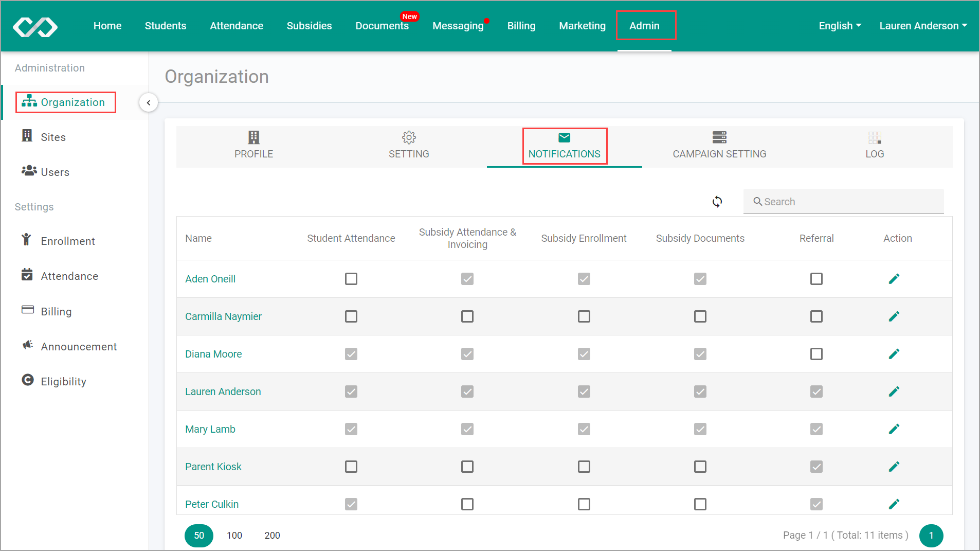980x551 pixels.
Task: Toggle Student Attendance for Diana Moore
Action: click(x=351, y=354)
